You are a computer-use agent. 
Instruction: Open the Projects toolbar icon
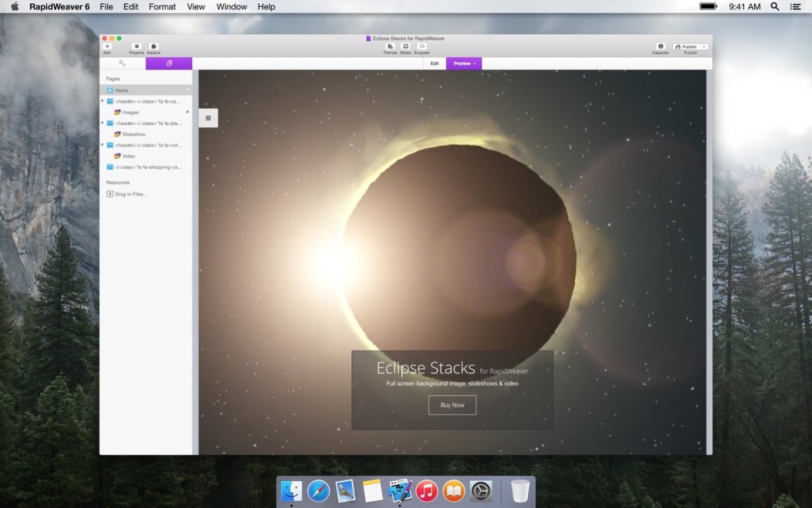click(137, 47)
